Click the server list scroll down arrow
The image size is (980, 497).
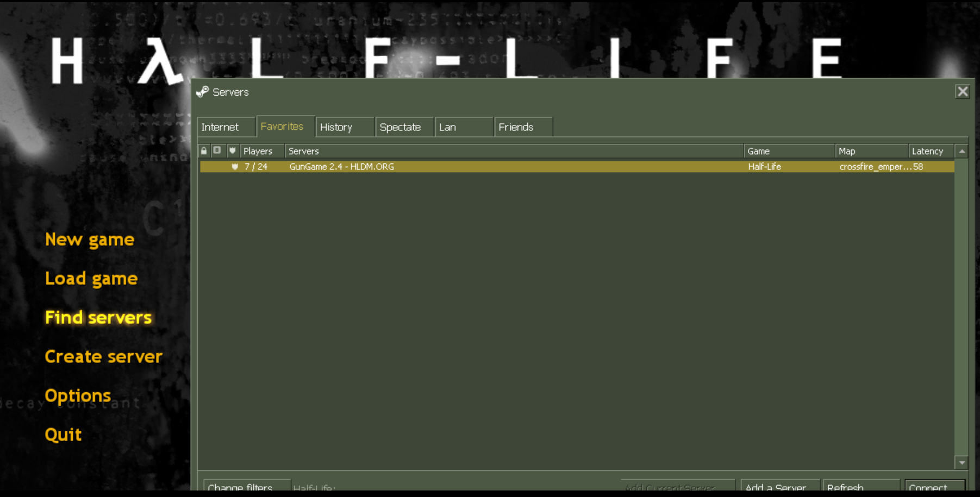click(x=962, y=463)
